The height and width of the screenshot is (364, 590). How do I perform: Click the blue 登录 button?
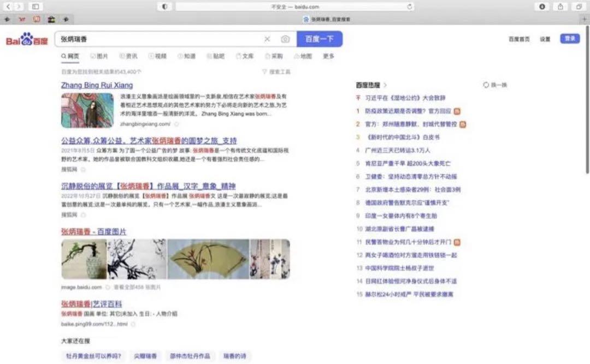click(x=570, y=39)
